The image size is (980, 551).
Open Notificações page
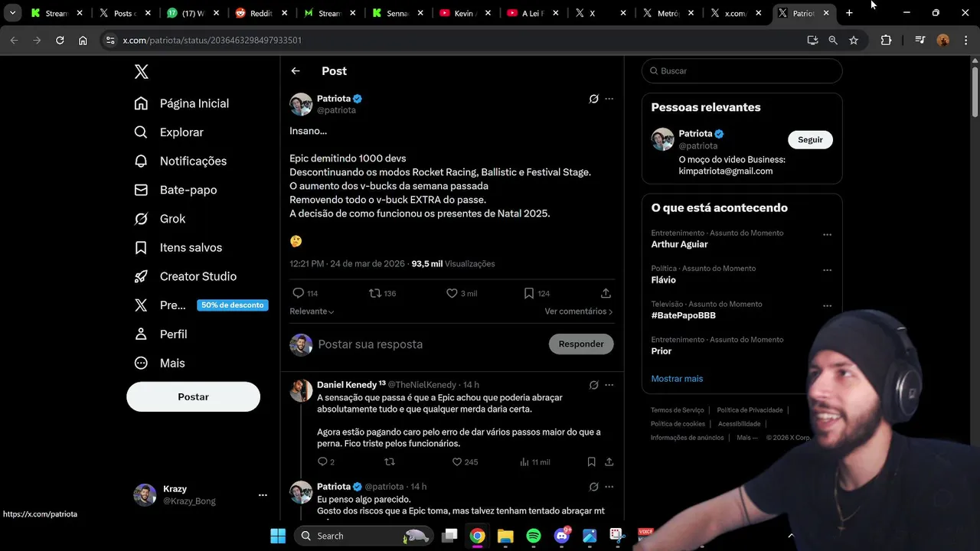[180, 161]
